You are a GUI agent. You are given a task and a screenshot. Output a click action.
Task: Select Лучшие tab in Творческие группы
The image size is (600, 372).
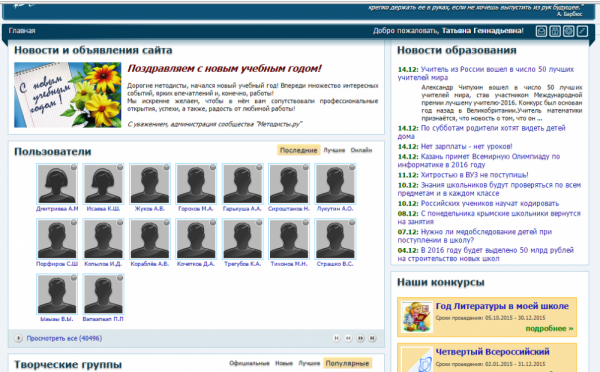(309, 363)
